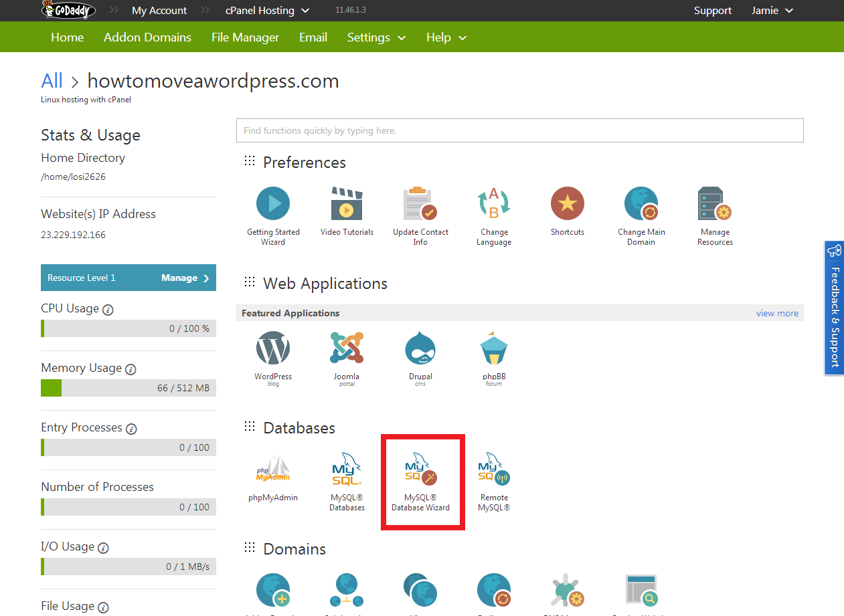The height and width of the screenshot is (616, 844).
Task: Click the I/O Usage info icon
Action: (x=103, y=548)
